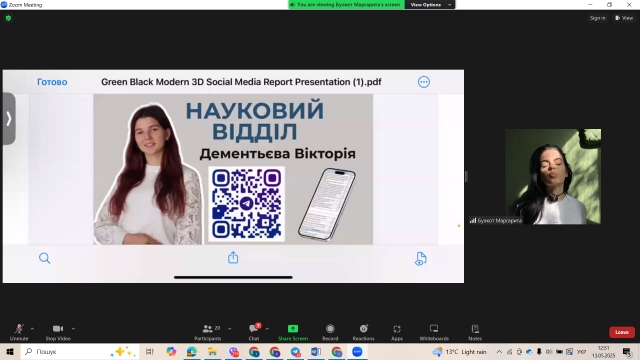Click Sign in at top right

(x=598, y=18)
